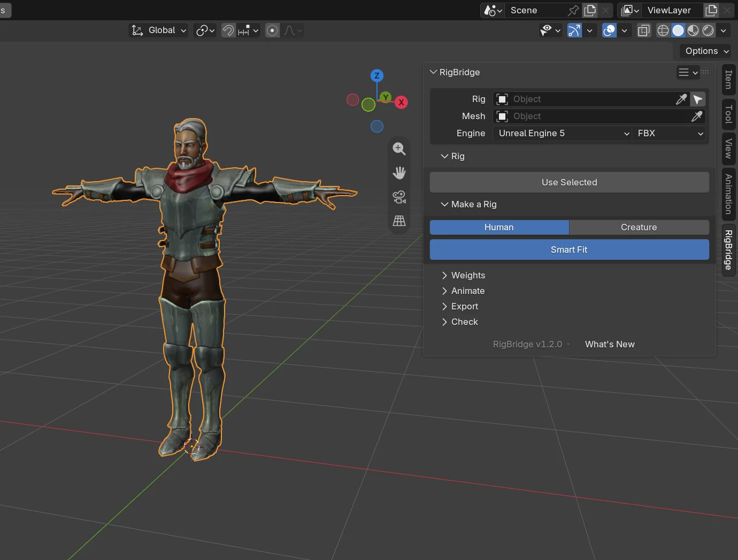Open the FBX format dropdown
The width and height of the screenshot is (738, 560).
[x=670, y=134]
